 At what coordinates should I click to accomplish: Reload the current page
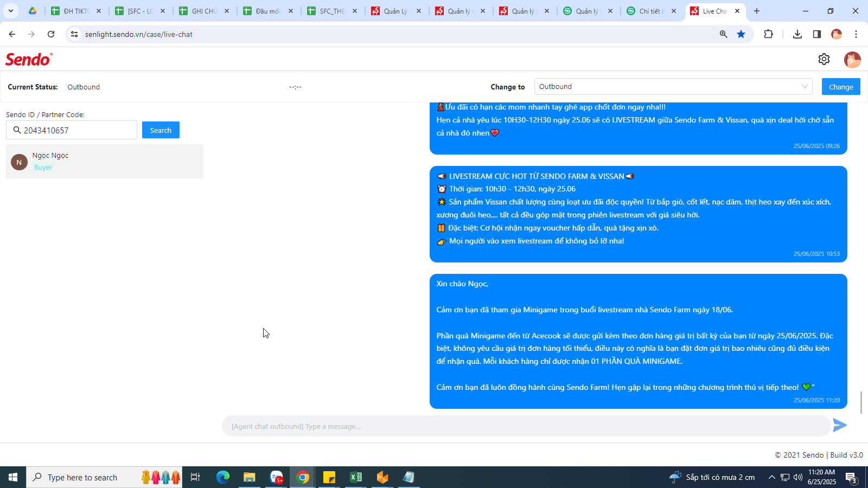click(51, 34)
